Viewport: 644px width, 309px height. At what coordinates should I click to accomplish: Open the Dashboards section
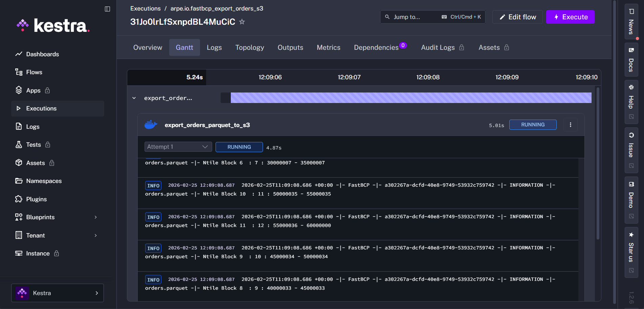click(42, 54)
